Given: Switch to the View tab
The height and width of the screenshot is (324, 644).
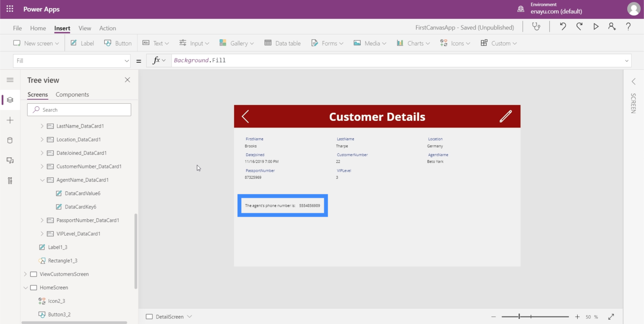Looking at the screenshot, I should [85, 28].
